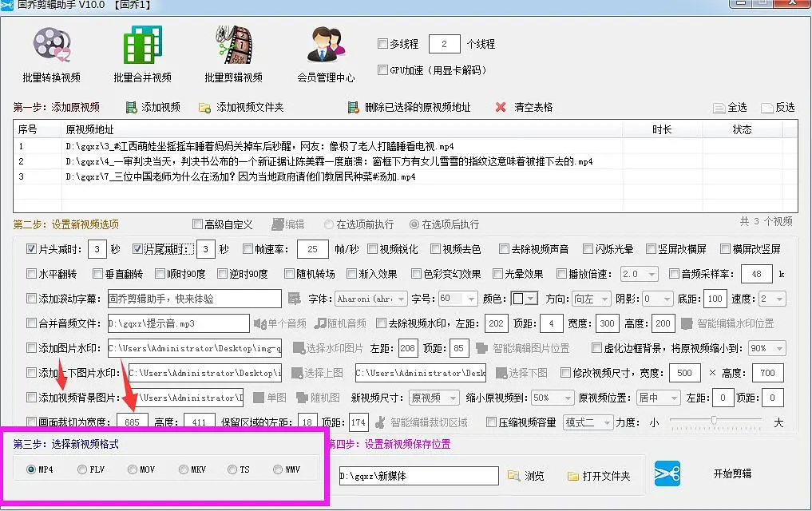Image resolution: width=812 pixels, height=511 pixels.
Task: Uncheck 片尾减时 checkbox
Action: [x=137, y=249]
